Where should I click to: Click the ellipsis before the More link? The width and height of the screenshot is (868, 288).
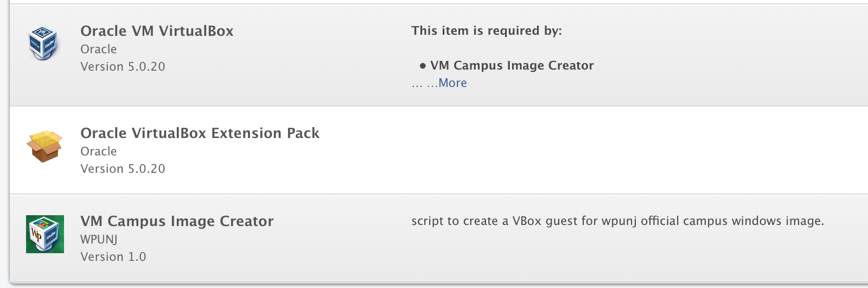417,84
